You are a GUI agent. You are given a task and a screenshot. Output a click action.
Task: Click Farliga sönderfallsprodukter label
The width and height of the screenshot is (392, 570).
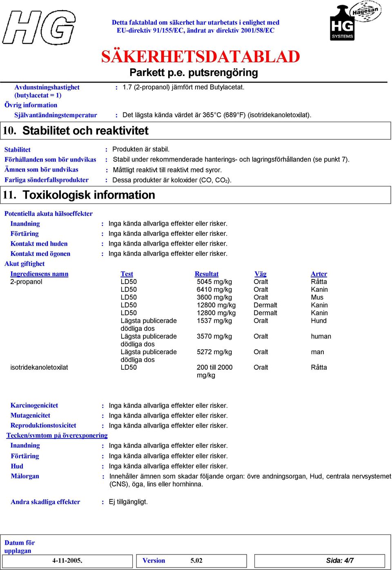(x=47, y=180)
